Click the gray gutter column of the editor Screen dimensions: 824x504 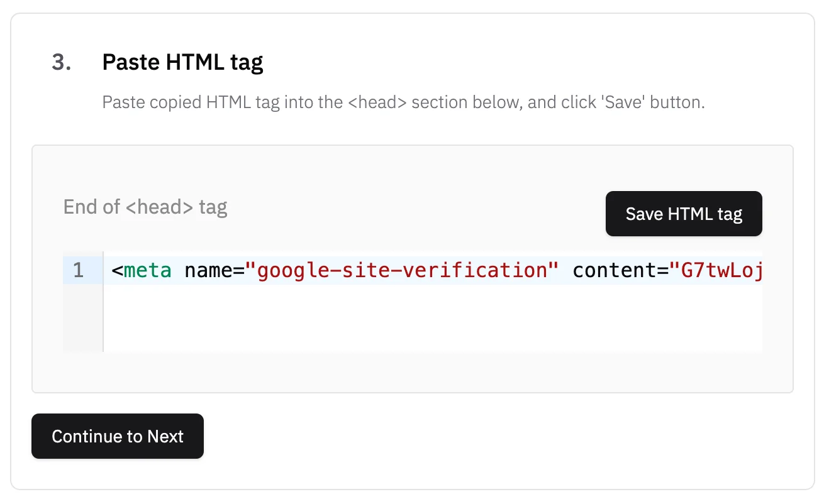pyautogui.click(x=82, y=314)
